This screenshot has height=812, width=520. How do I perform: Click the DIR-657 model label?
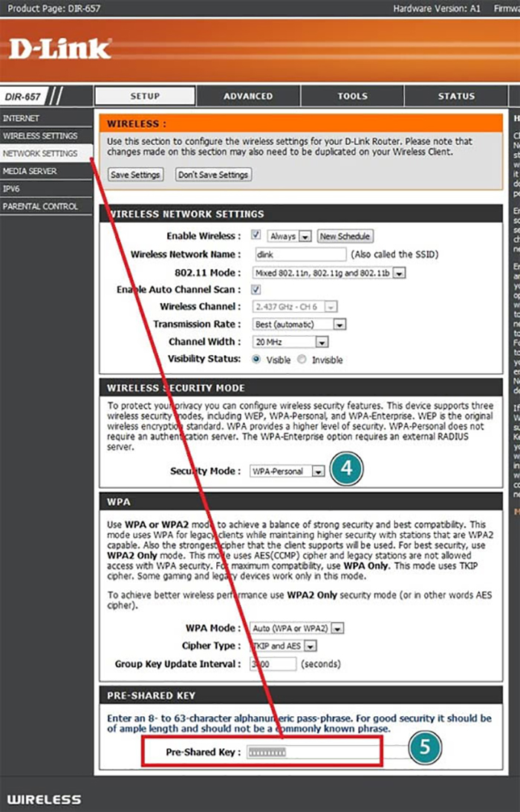point(24,97)
